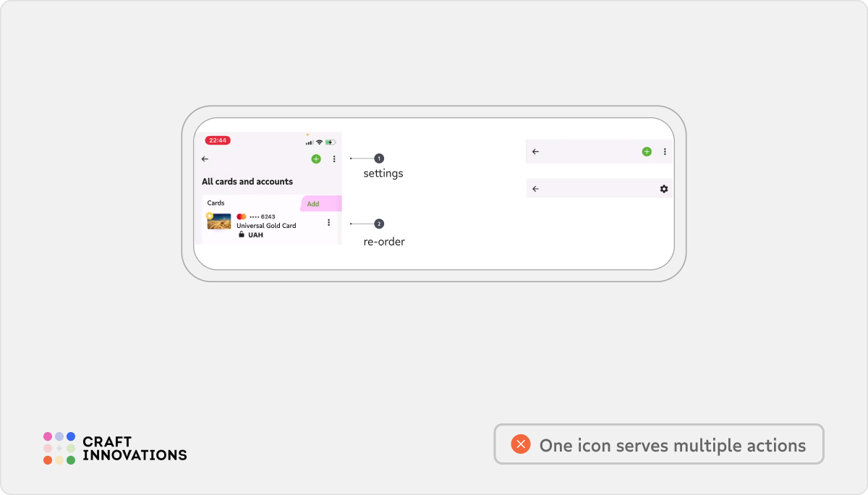The image size is (868, 495).
Task: Tap the green plus icon in the app header
Action: click(x=316, y=159)
